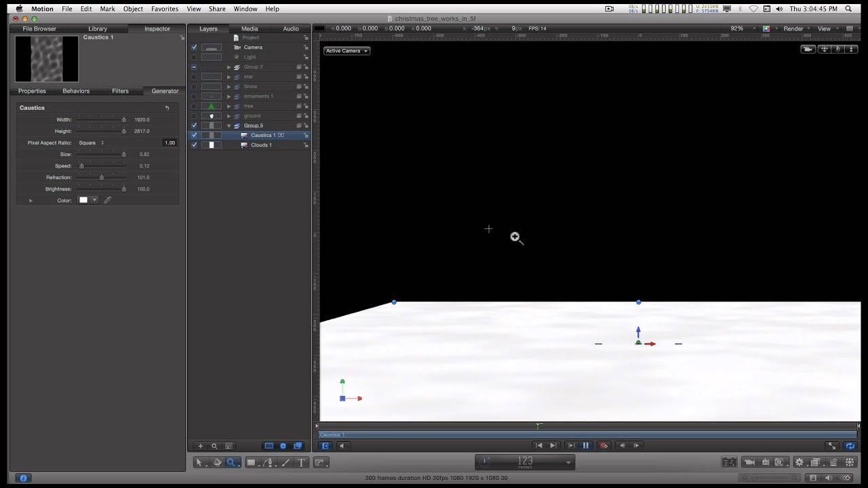The image size is (868, 488).
Task: Reset the Caustics generator parameters
Action: pos(167,108)
